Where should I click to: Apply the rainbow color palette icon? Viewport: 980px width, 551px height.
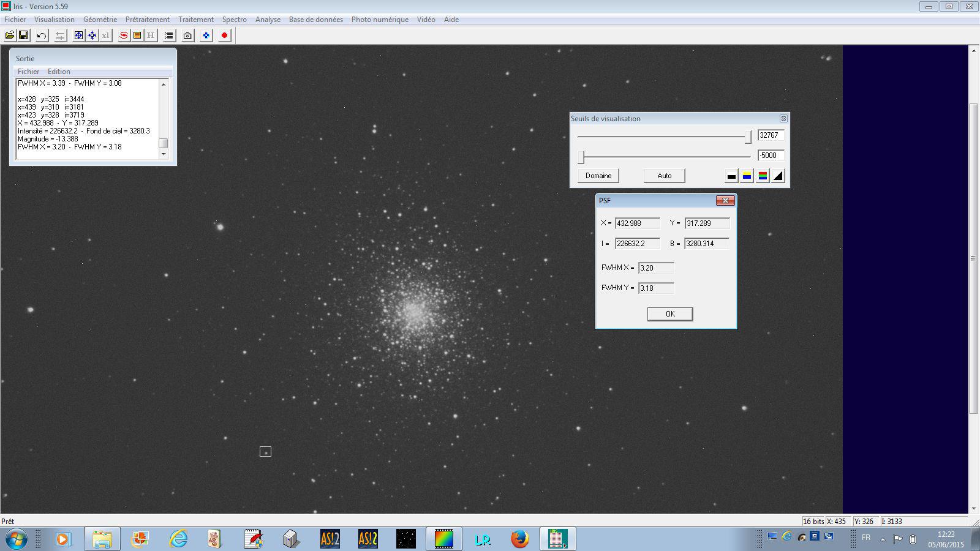click(763, 176)
